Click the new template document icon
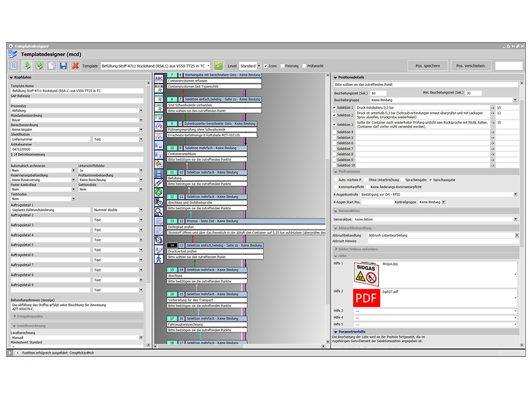The width and height of the screenshot is (532, 399). pos(13,65)
